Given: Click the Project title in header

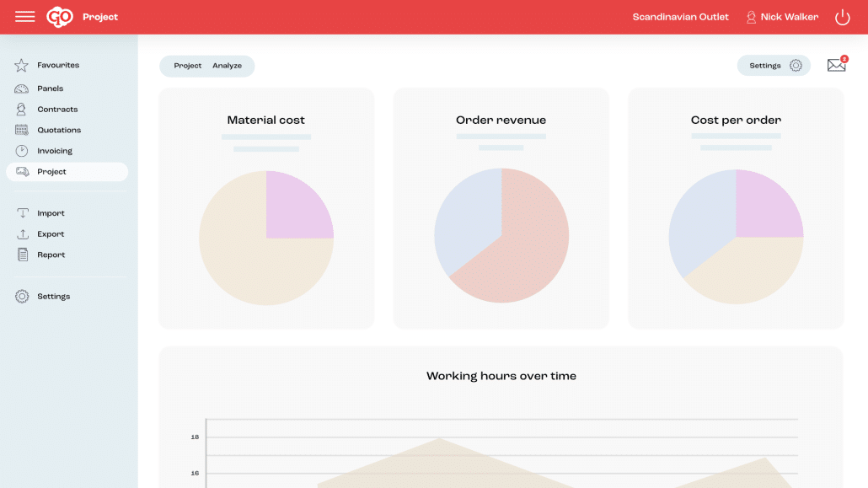Looking at the screenshot, I should click(x=100, y=17).
